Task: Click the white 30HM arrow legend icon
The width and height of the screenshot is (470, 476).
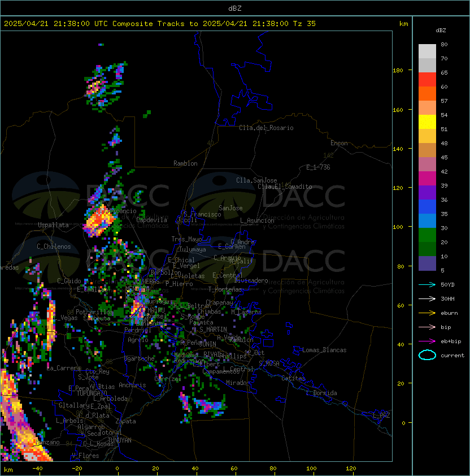Action: (427, 298)
